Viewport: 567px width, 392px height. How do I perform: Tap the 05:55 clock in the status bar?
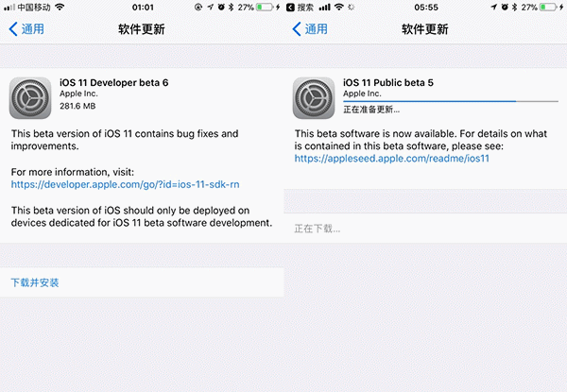pos(425,8)
